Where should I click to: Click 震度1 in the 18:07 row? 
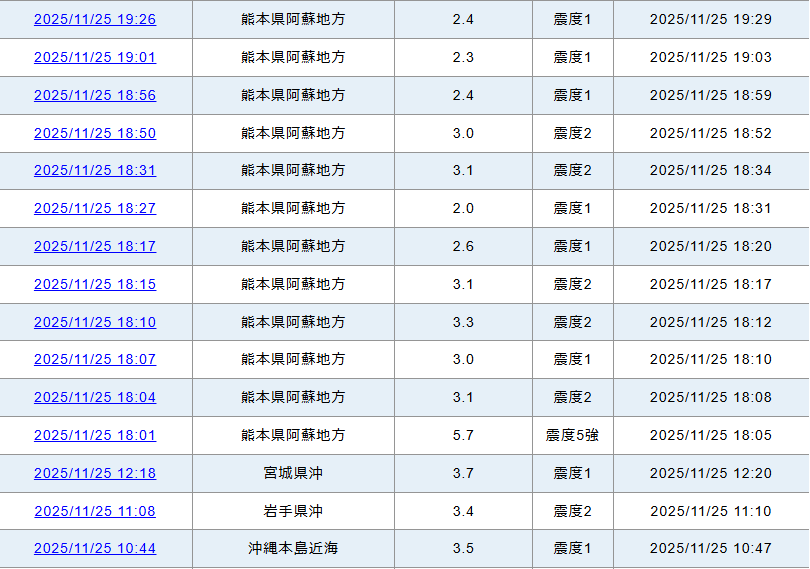[572, 359]
